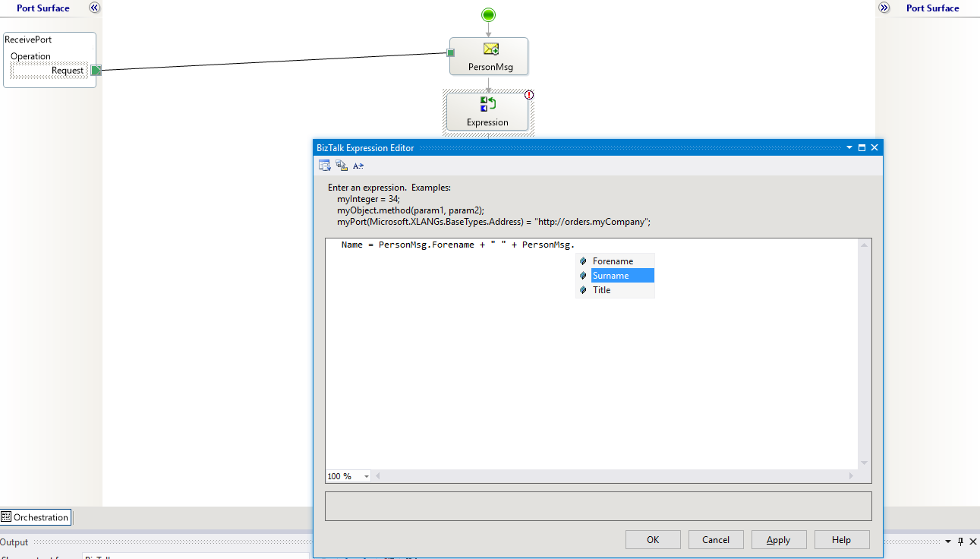Click the Title property icon in the list
Screen dimensions: 980x559
583,290
